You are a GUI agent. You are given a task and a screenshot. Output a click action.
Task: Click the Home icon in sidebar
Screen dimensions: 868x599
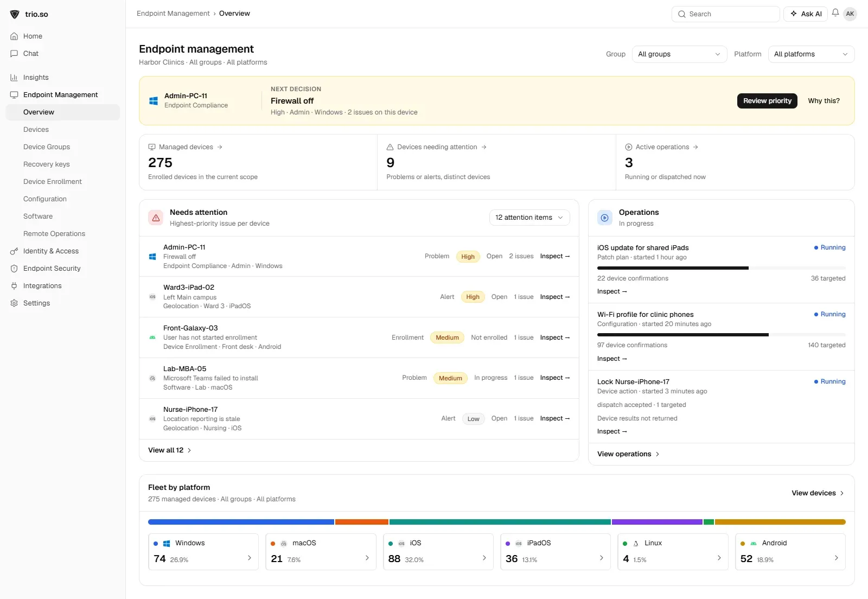[14, 36]
